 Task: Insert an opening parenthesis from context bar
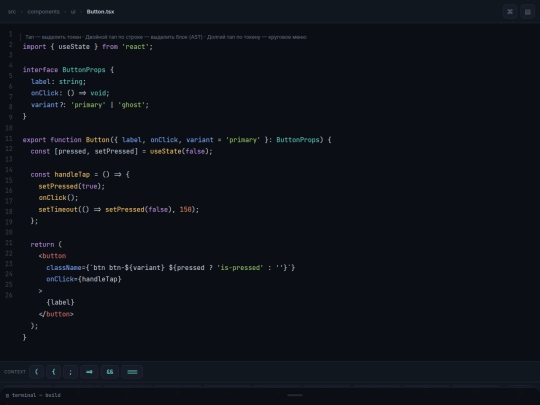point(37,372)
